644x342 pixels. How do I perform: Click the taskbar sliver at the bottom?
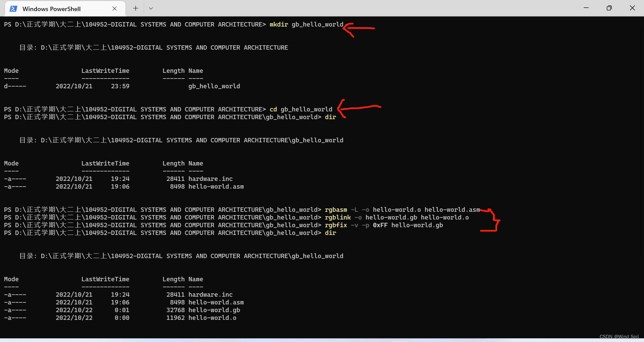point(399,340)
